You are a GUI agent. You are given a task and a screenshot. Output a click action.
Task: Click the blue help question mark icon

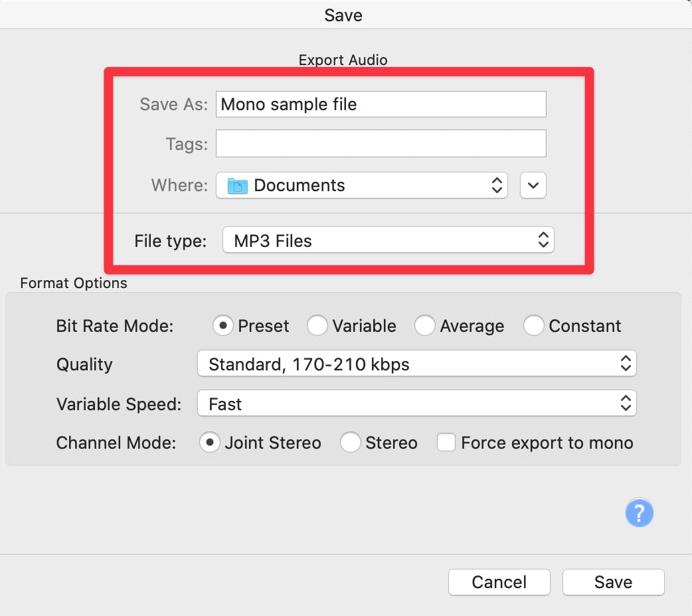point(639,512)
